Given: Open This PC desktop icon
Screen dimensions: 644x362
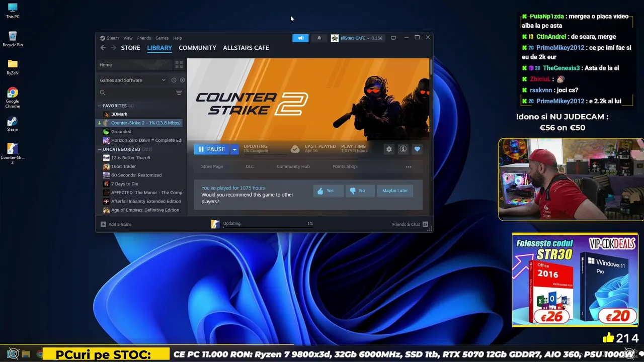Looking at the screenshot, I should pos(13,11).
